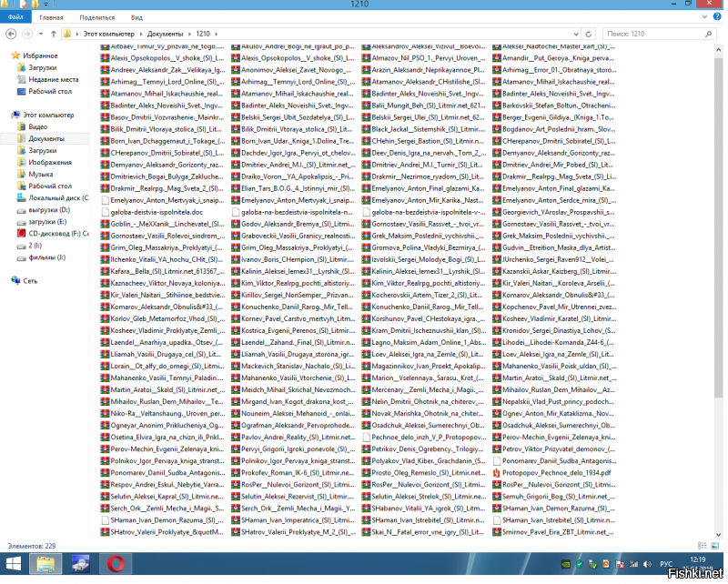Viewport: 728px width, 584px height.
Task: Open Видео folder in sidebar
Action: click(33, 126)
